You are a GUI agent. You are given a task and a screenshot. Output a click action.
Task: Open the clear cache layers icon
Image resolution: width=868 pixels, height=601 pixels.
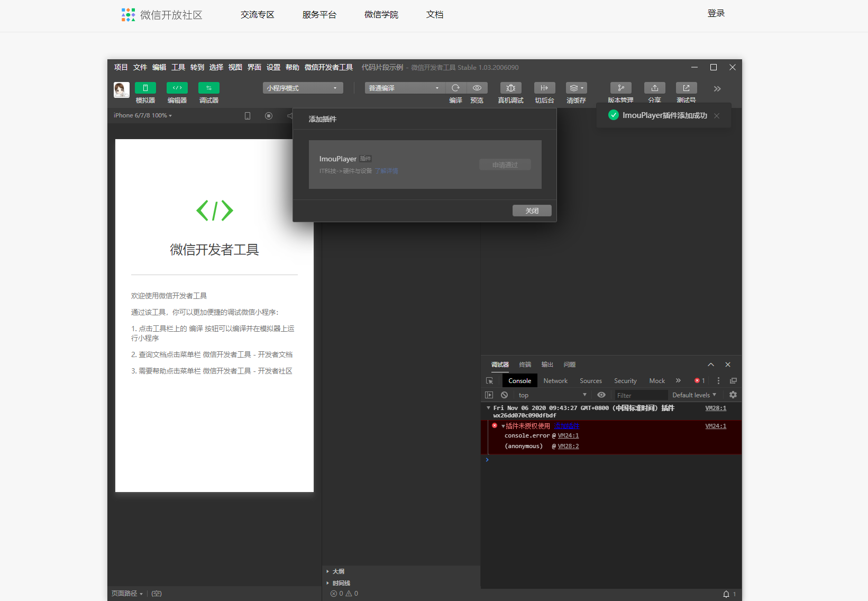(x=576, y=88)
